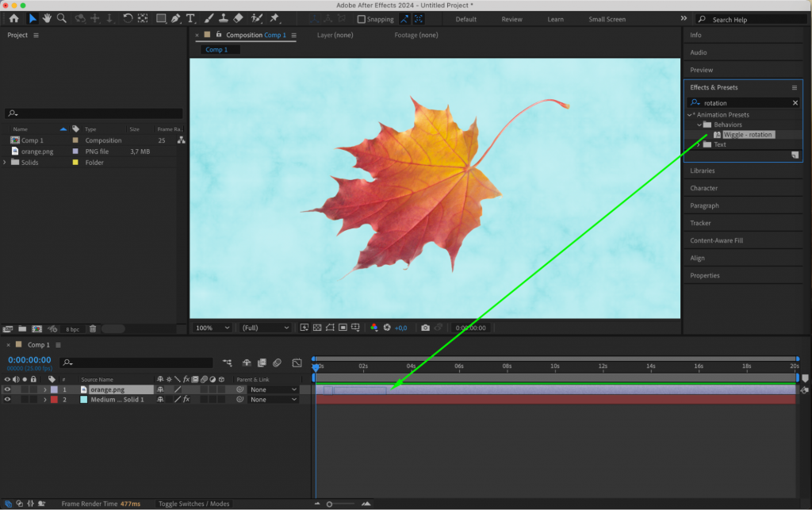Click the Toggle Switches / Modes button
The height and width of the screenshot is (510, 812).
coord(193,503)
